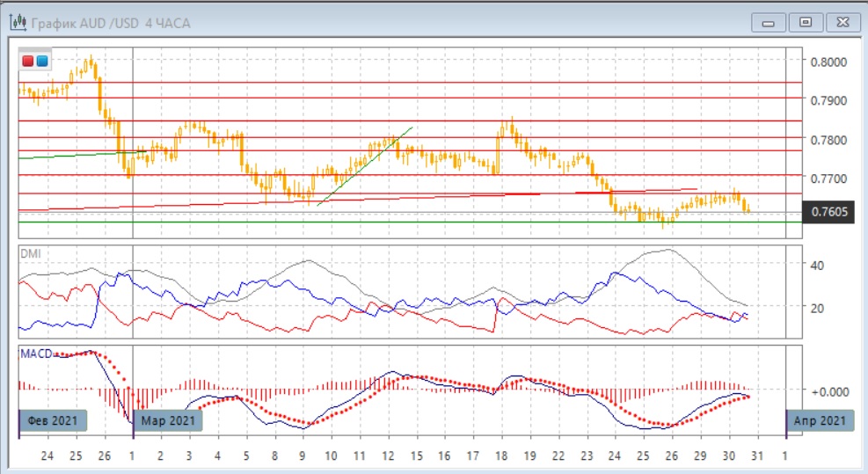Click the 40 level on DMI scale
868x474 pixels.
click(813, 265)
